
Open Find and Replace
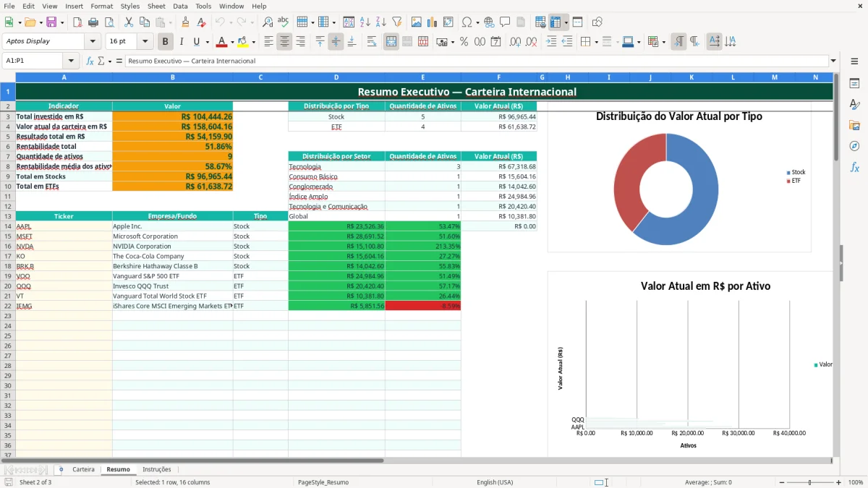click(x=268, y=22)
